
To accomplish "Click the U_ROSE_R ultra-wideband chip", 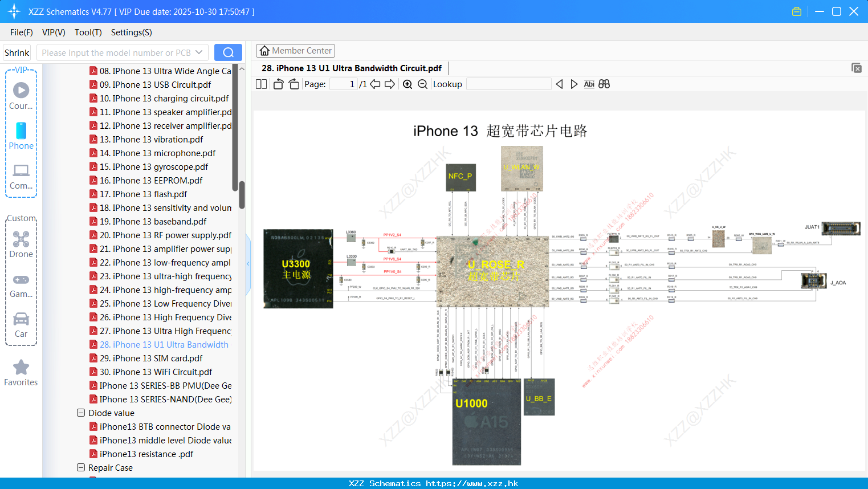I will coord(492,271).
